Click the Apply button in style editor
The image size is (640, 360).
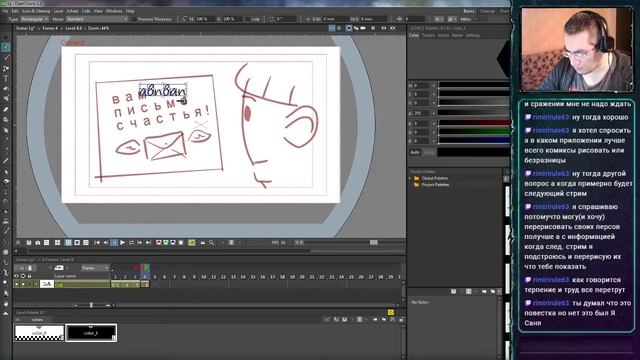(x=429, y=152)
